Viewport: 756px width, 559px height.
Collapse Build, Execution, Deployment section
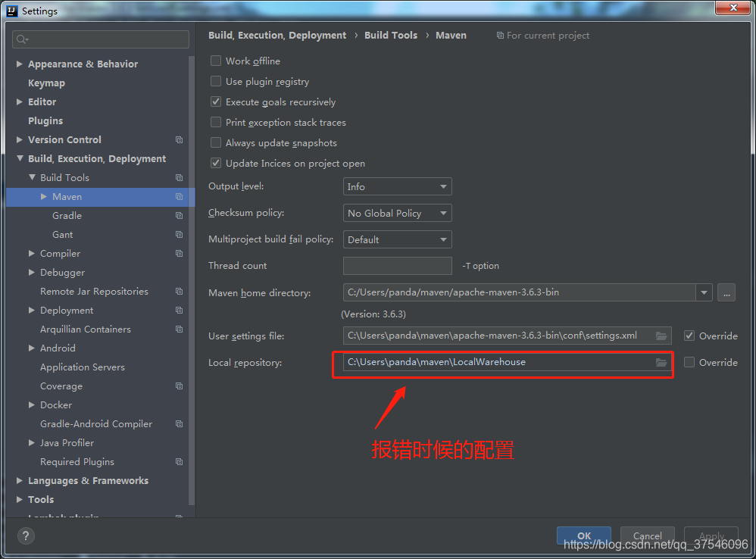pyautogui.click(x=19, y=158)
